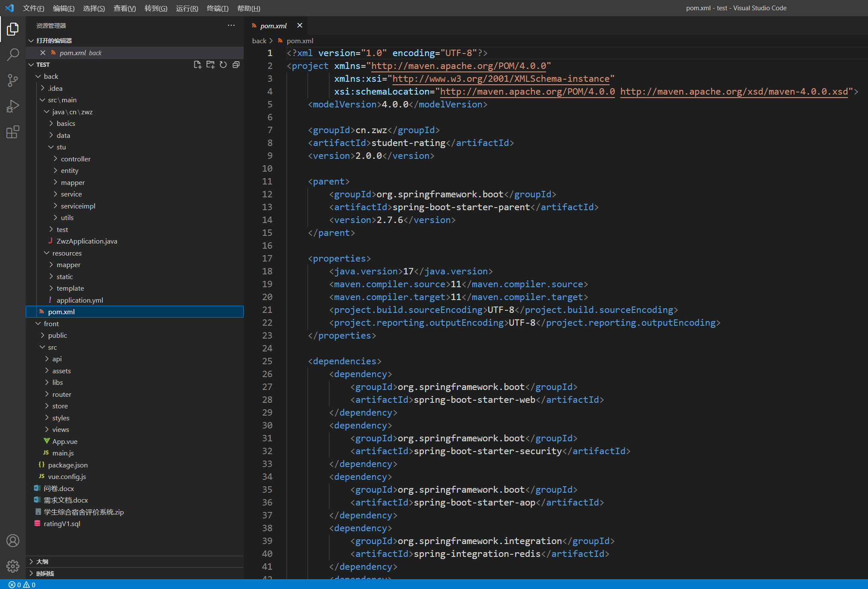This screenshot has height=589, width=868.
Task: Open the maven.apache.org/POM/4.0.0 xmlns link
Action: tap(459, 66)
